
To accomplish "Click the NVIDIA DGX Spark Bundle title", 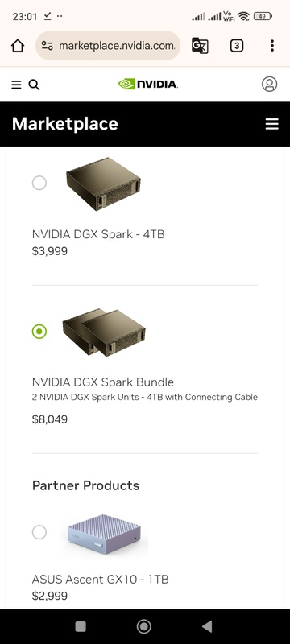I will (x=102, y=382).
